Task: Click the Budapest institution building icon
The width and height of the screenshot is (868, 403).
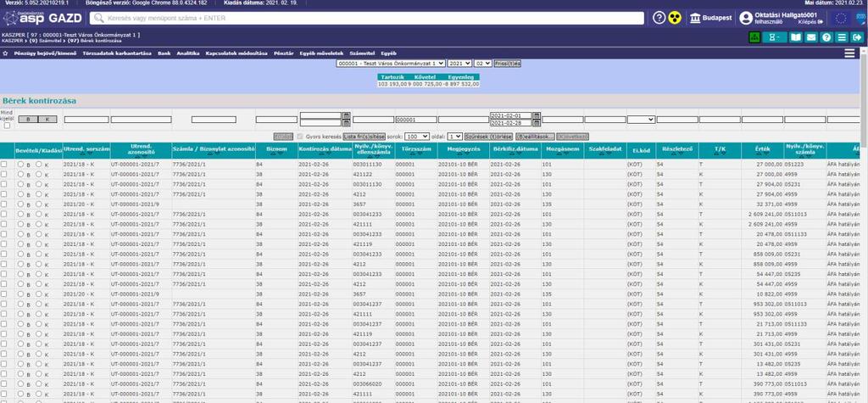Action: [695, 18]
